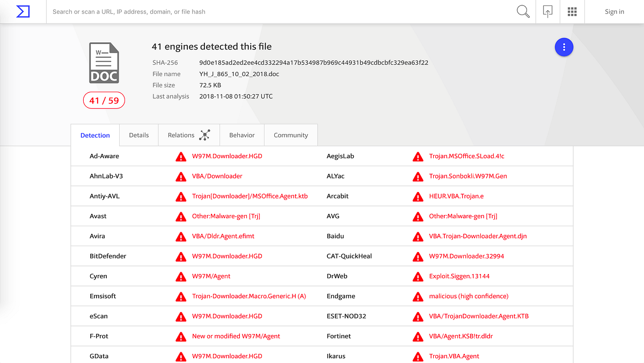Select the Relations tab
The height and width of the screenshot is (363, 644).
(180, 135)
